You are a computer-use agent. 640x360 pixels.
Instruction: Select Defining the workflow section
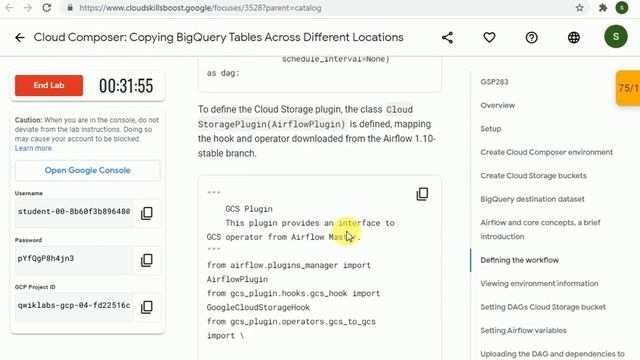point(520,260)
